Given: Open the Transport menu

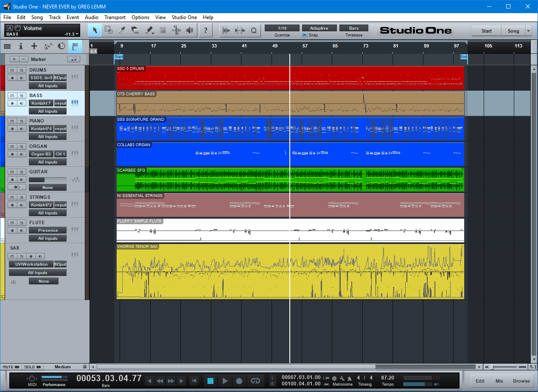Looking at the screenshot, I should 115,17.
